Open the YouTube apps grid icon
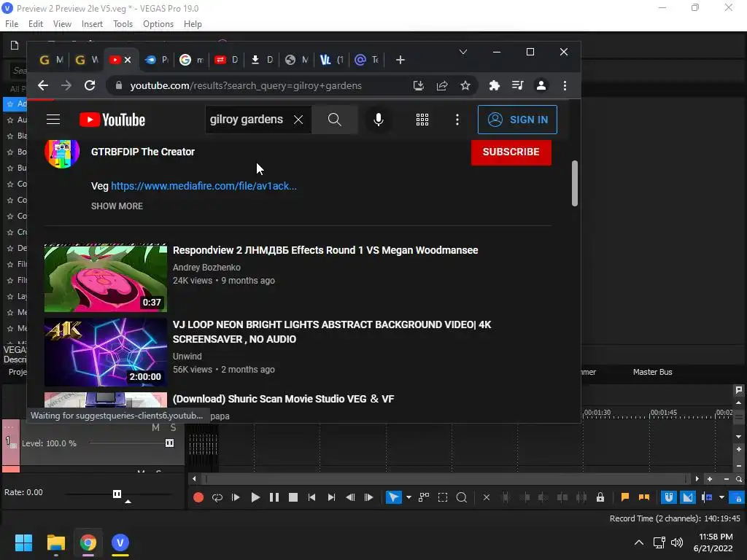Screen dimensions: 747x560 coord(422,120)
